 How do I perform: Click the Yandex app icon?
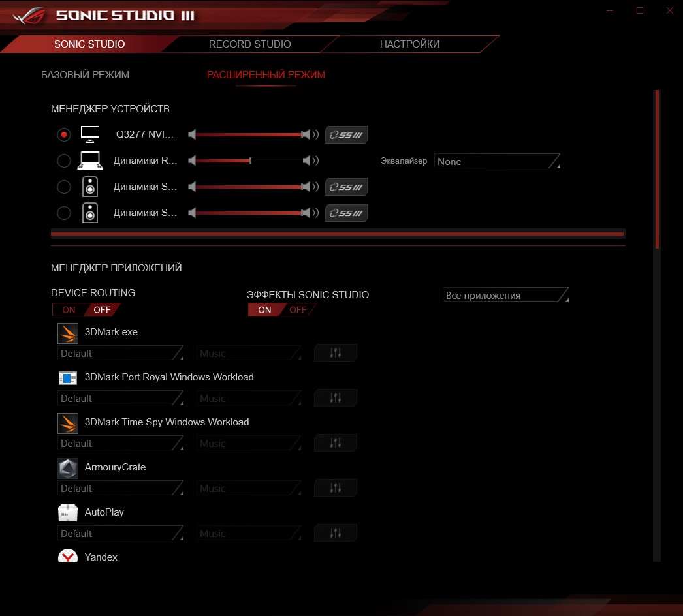click(x=68, y=555)
